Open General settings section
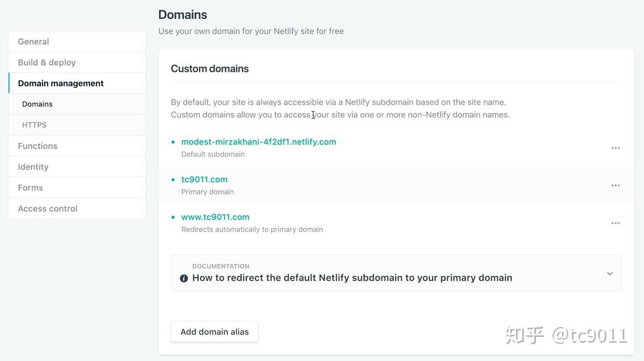This screenshot has height=361, width=644. pyautogui.click(x=33, y=41)
